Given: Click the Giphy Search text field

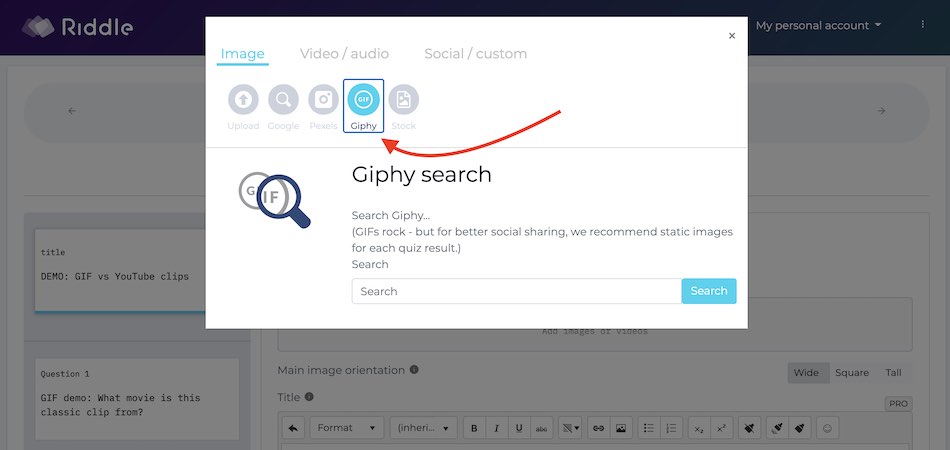Looking at the screenshot, I should point(517,291).
